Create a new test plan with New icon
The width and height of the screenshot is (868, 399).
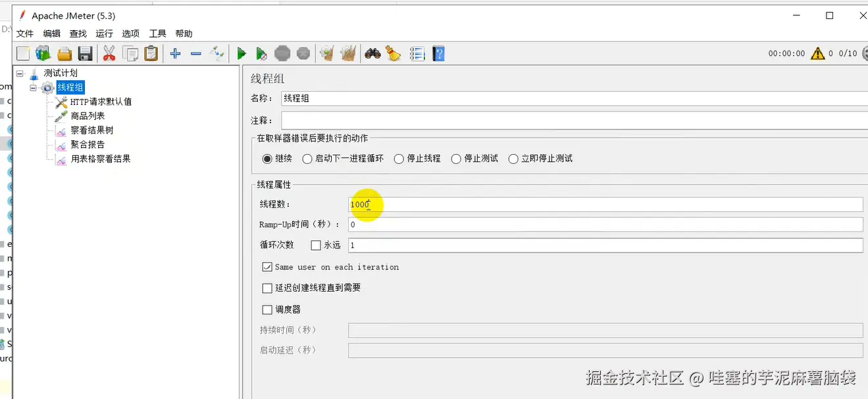tap(23, 54)
